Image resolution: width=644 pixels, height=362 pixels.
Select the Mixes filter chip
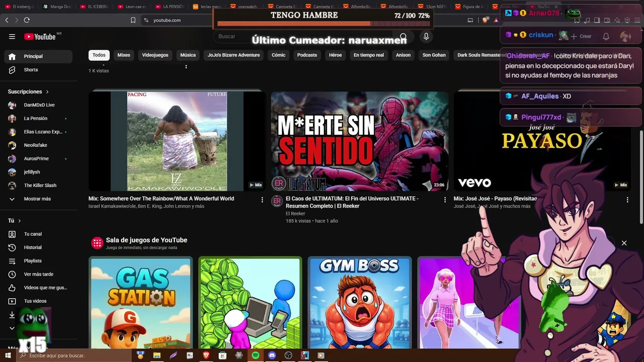124,55
